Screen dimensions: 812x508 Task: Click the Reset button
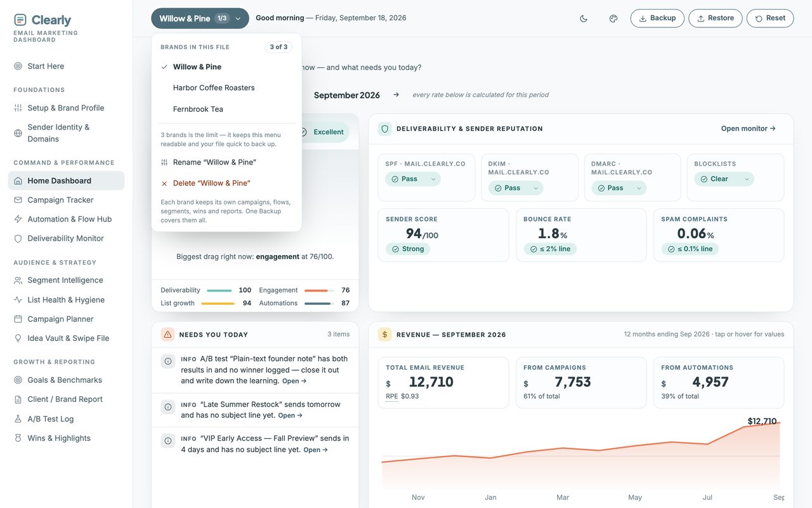770,18
